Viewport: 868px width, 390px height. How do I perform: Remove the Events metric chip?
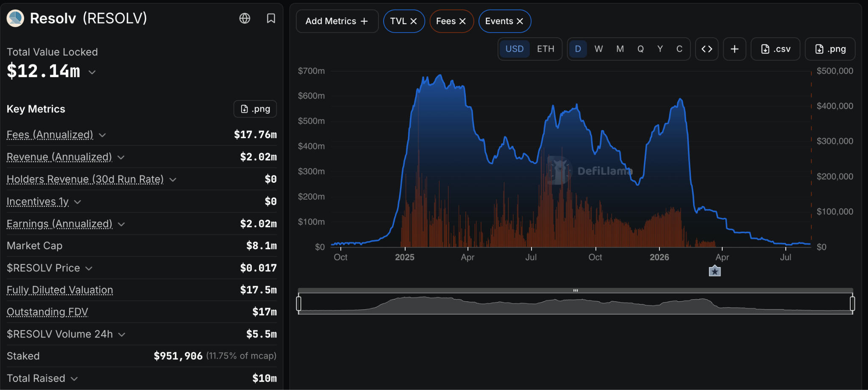pos(520,21)
